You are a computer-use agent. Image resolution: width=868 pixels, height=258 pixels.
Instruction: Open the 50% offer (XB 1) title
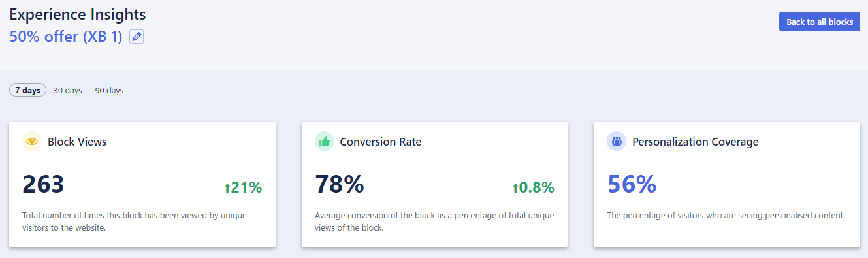66,37
